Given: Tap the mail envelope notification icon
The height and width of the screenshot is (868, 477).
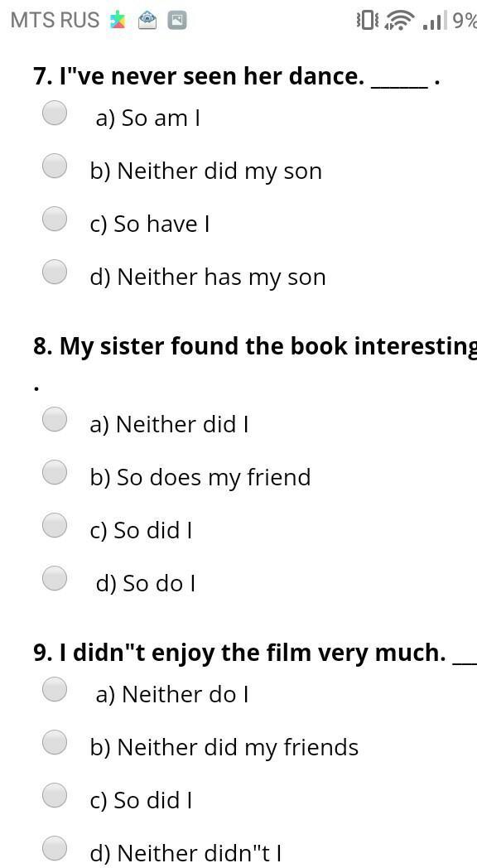Looking at the screenshot, I should 147,21.
